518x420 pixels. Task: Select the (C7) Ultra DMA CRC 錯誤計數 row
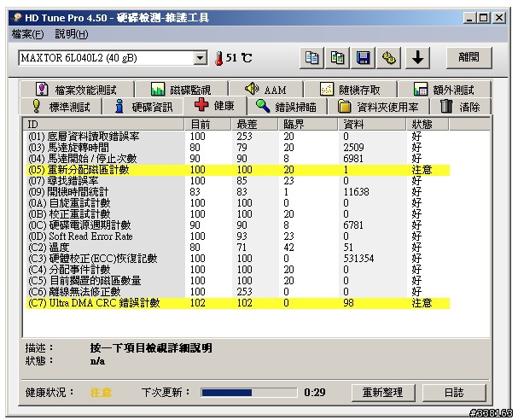[238, 303]
